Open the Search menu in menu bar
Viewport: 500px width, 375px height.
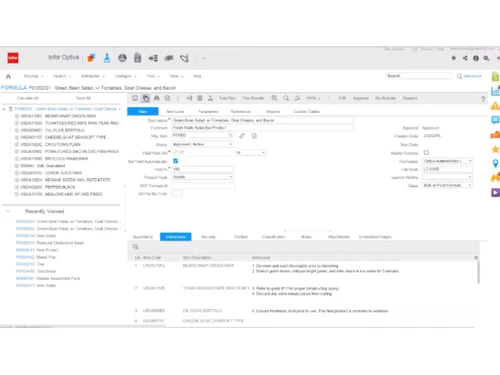tap(62, 76)
